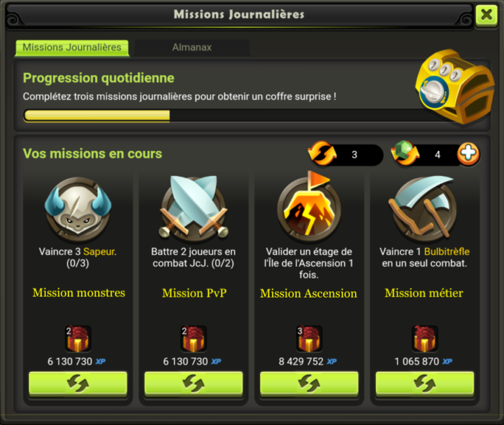Select the Missions Journalières tab
Screen dimensions: 504x425
(x=72, y=47)
